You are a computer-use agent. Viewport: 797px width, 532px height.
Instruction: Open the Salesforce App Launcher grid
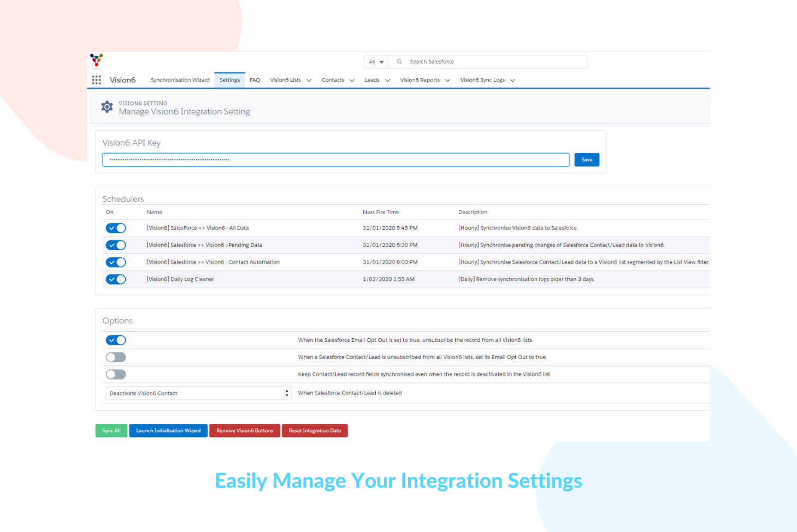pos(96,80)
